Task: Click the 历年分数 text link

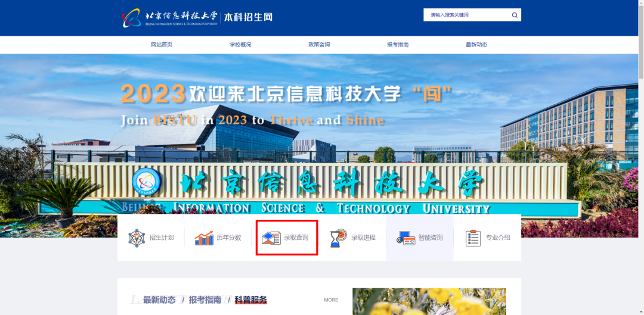Action: point(229,238)
